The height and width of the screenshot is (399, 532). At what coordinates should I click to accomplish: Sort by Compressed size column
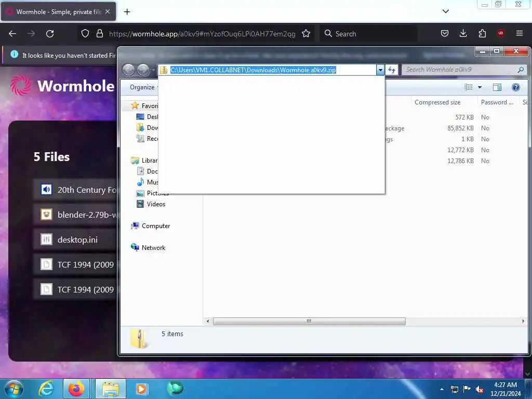(437, 102)
